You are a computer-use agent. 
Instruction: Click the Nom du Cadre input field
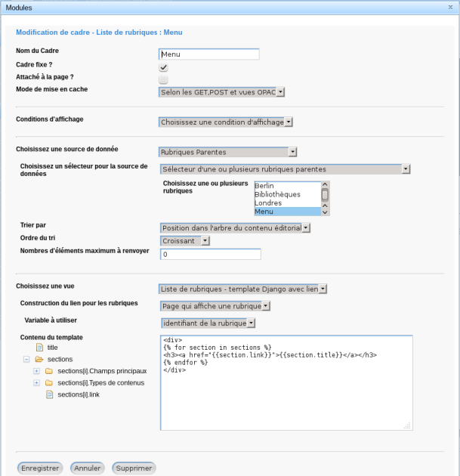(208, 54)
